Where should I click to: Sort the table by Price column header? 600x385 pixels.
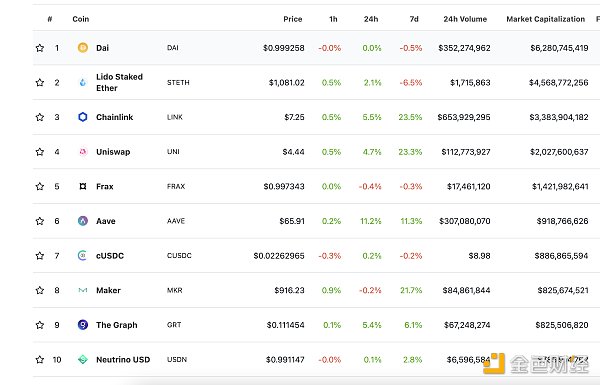point(293,19)
